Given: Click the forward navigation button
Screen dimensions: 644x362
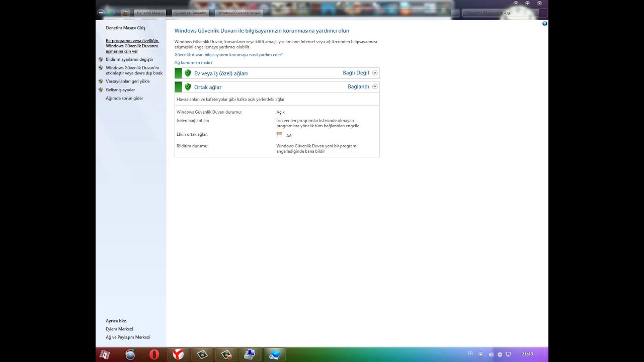Looking at the screenshot, I should pyautogui.click(x=111, y=13).
